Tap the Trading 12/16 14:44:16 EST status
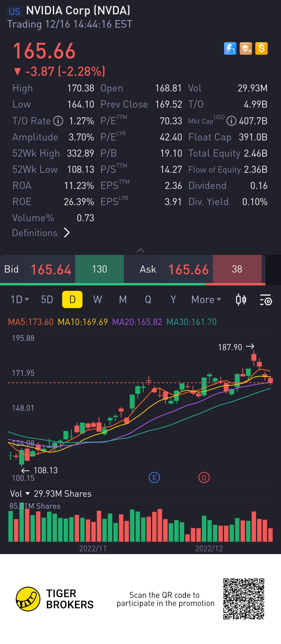The height and width of the screenshot is (644, 281). (70, 24)
